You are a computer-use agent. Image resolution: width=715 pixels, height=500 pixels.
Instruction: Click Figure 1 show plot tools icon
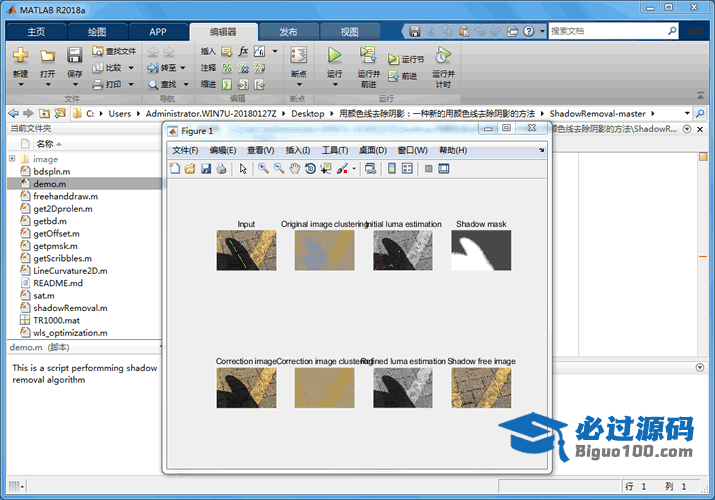[x=443, y=169]
